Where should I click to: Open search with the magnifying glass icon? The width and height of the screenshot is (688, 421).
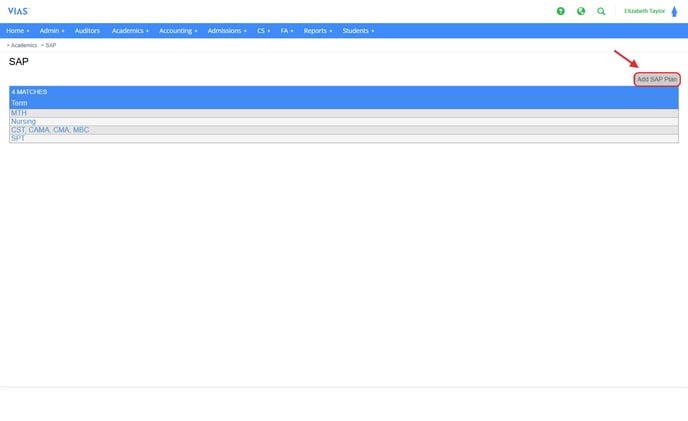coord(601,11)
